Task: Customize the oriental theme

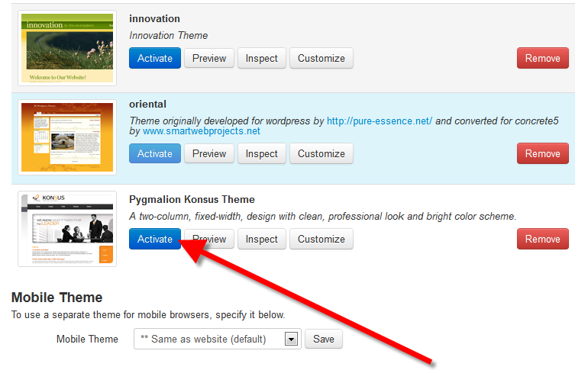Action: 321,153
